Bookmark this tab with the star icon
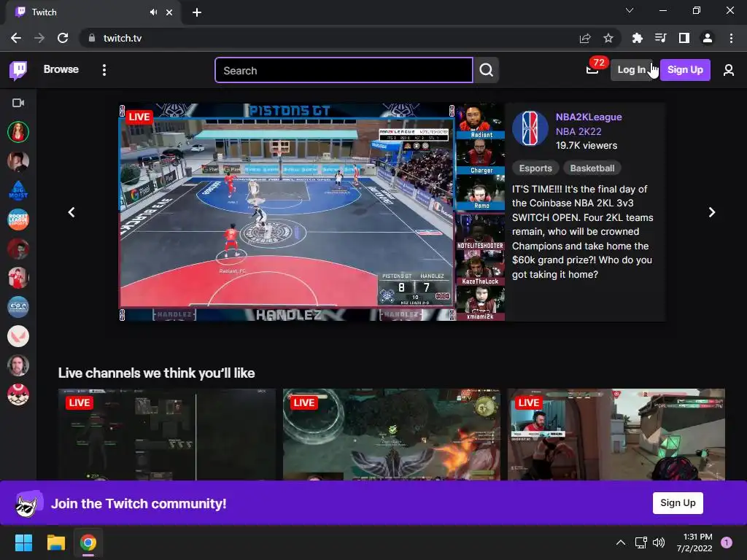Viewport: 747px width, 560px height. pyautogui.click(x=608, y=38)
